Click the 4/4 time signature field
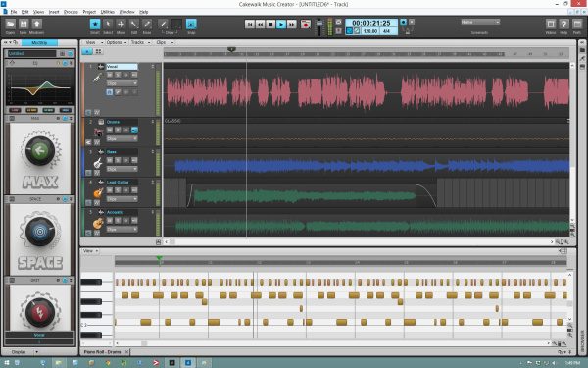Image resolution: width=588 pixels, height=368 pixels. tap(386, 31)
